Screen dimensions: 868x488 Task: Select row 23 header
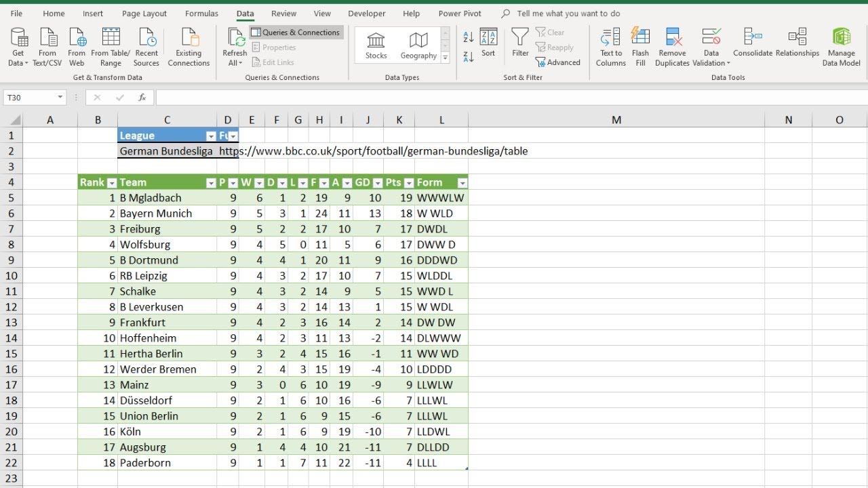(x=11, y=479)
